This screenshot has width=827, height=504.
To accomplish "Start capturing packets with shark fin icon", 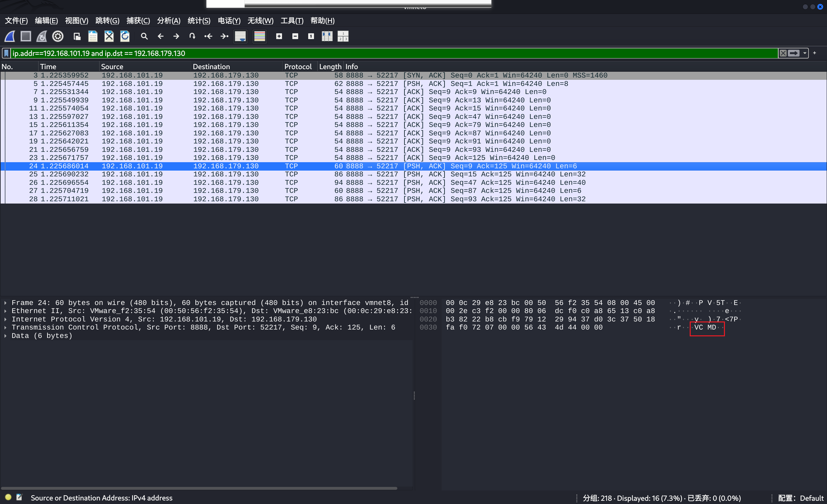I will 10,36.
